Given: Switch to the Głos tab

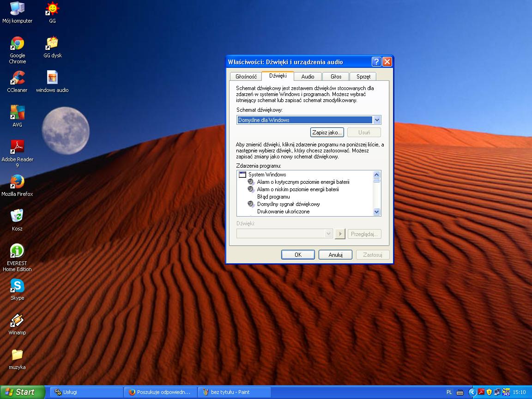Looking at the screenshot, I should pos(336,76).
